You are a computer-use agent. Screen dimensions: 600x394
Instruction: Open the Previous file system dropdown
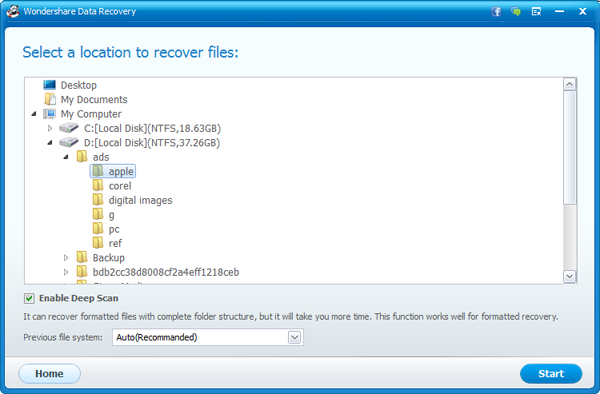(x=294, y=337)
